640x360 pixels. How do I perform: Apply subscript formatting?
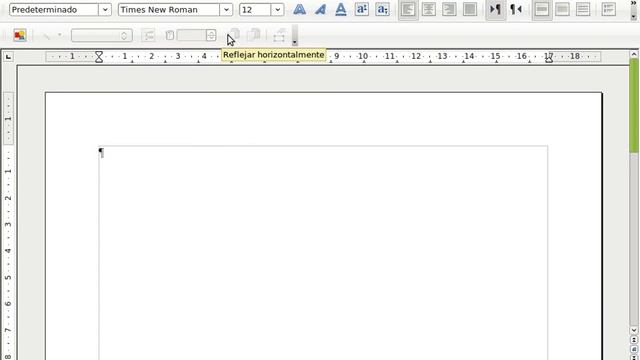(382, 9)
